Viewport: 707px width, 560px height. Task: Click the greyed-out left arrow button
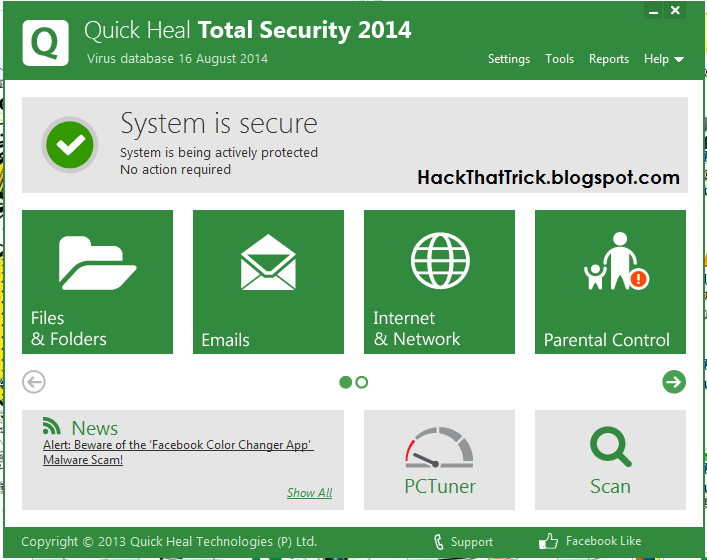34,382
